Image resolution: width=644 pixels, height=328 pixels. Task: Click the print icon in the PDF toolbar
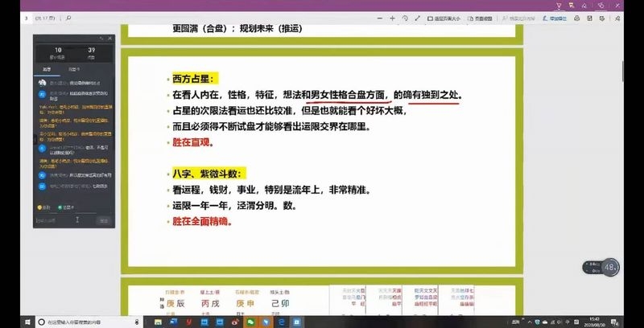coord(577,18)
